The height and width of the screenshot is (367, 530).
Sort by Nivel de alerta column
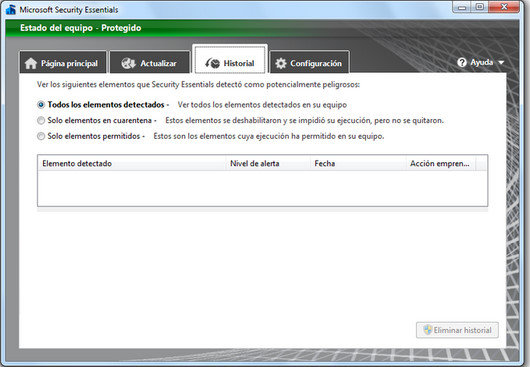[x=268, y=164]
